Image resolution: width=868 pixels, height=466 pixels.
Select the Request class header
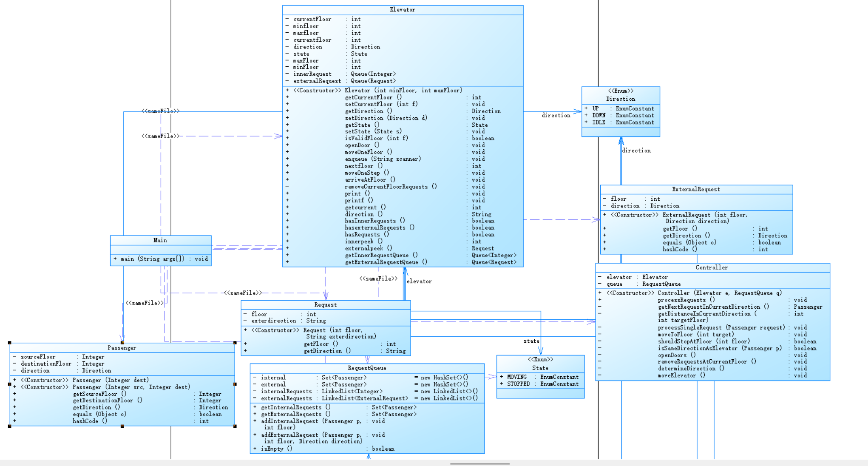coord(325,305)
